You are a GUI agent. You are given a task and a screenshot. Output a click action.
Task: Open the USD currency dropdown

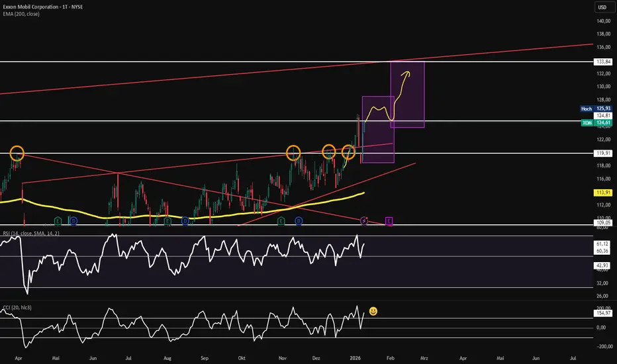coord(602,7)
